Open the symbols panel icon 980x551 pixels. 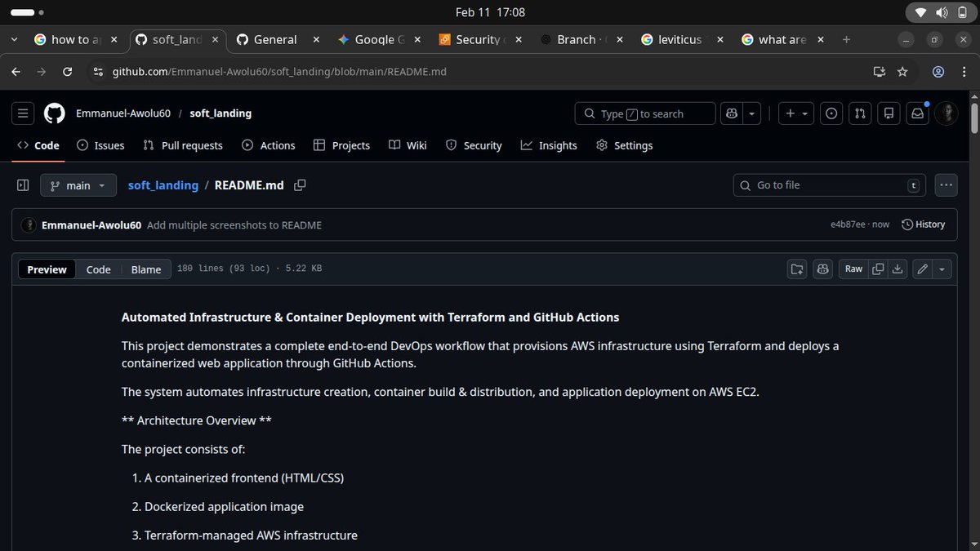pyautogui.click(x=797, y=269)
